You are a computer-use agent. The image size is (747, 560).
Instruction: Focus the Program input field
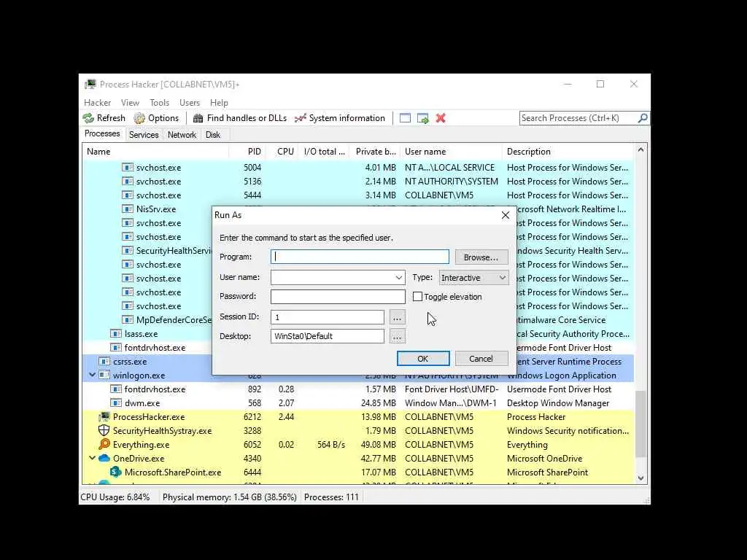click(360, 257)
